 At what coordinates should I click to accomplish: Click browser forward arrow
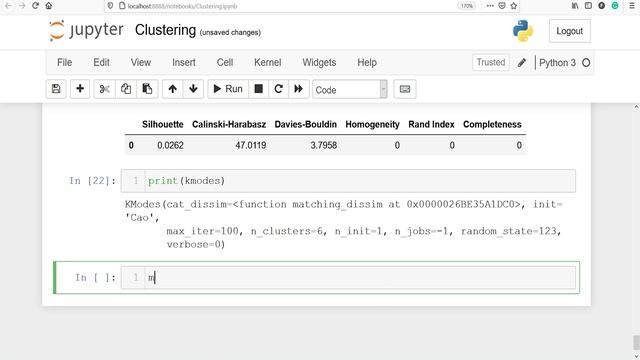pos(22,6)
